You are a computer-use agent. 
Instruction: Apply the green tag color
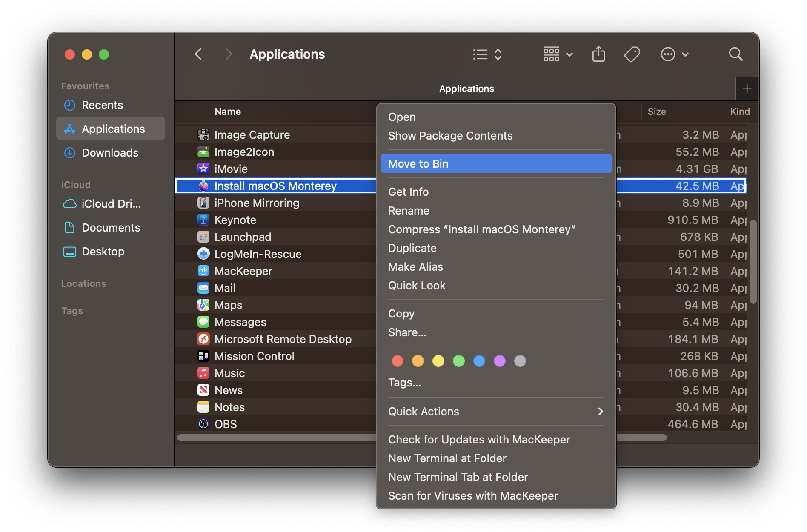459,361
